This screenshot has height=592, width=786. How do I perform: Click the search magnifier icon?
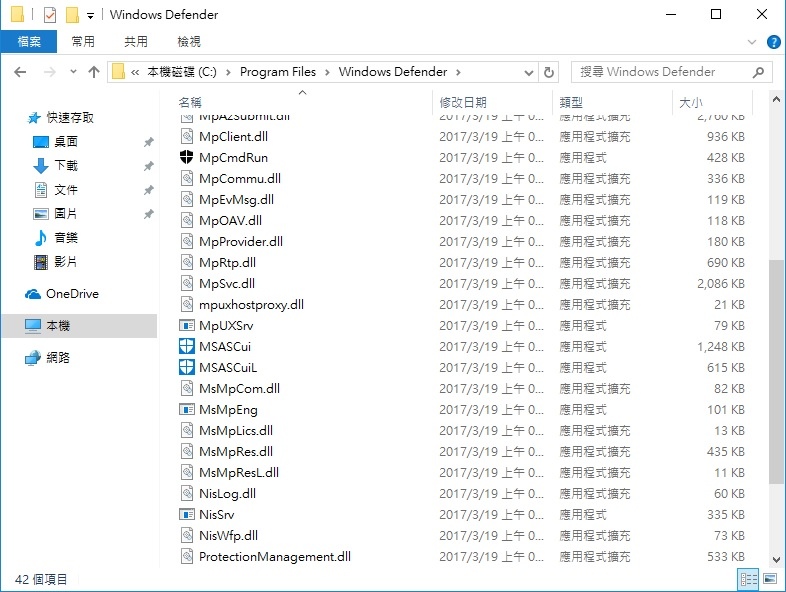point(758,72)
